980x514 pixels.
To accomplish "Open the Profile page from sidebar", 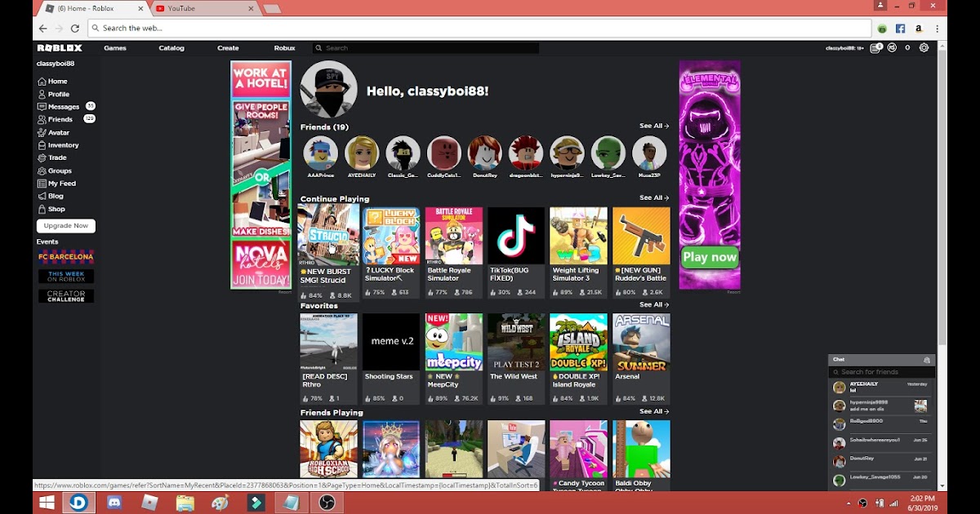I will click(x=53, y=94).
